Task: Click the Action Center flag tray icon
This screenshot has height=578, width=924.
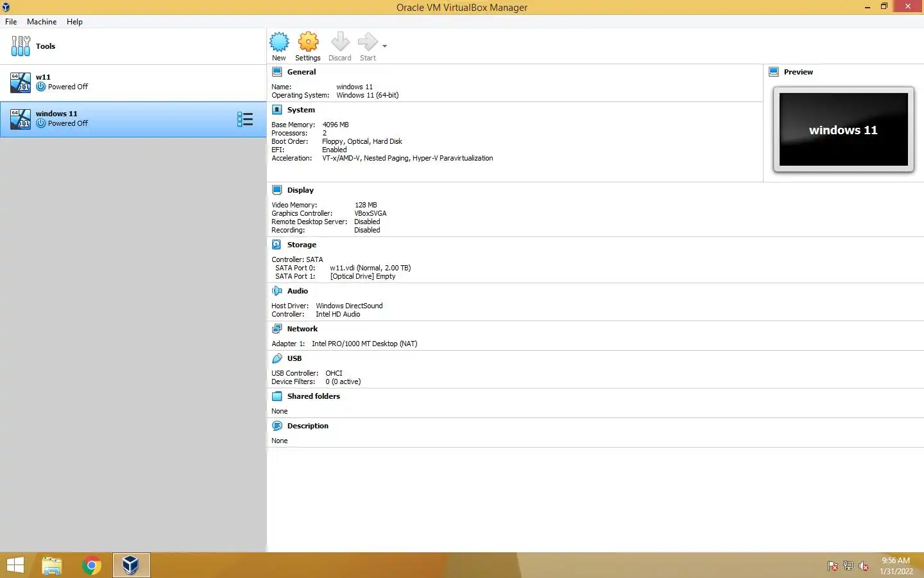Action: tap(833, 566)
